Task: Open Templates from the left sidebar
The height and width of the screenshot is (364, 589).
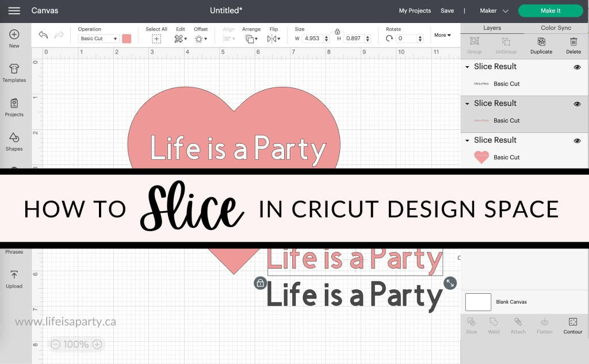Action: [x=14, y=73]
